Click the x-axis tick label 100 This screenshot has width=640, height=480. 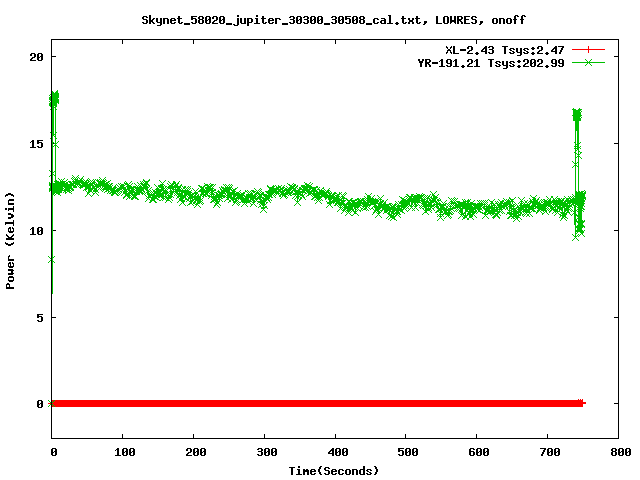tap(124, 452)
